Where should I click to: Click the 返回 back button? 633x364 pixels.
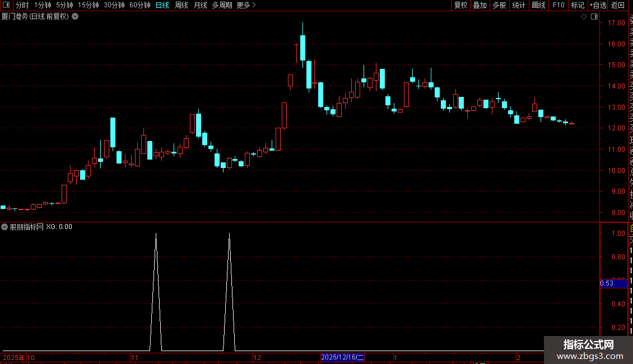618,5
